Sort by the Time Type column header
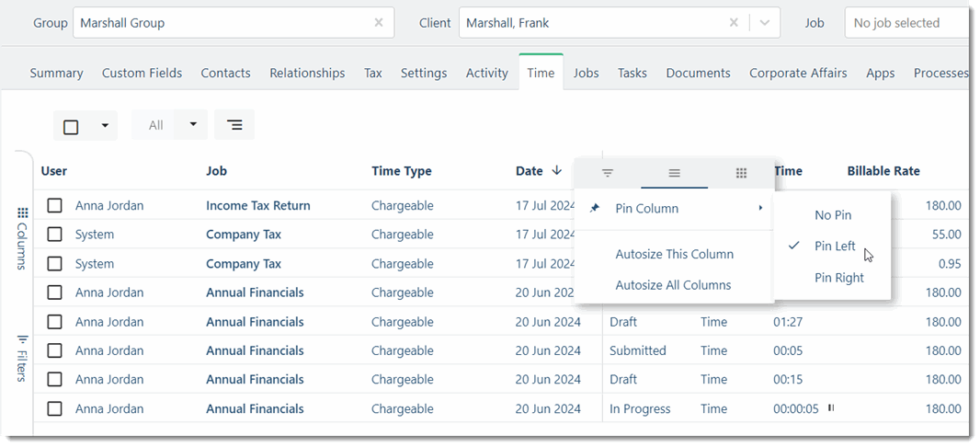 click(x=401, y=171)
